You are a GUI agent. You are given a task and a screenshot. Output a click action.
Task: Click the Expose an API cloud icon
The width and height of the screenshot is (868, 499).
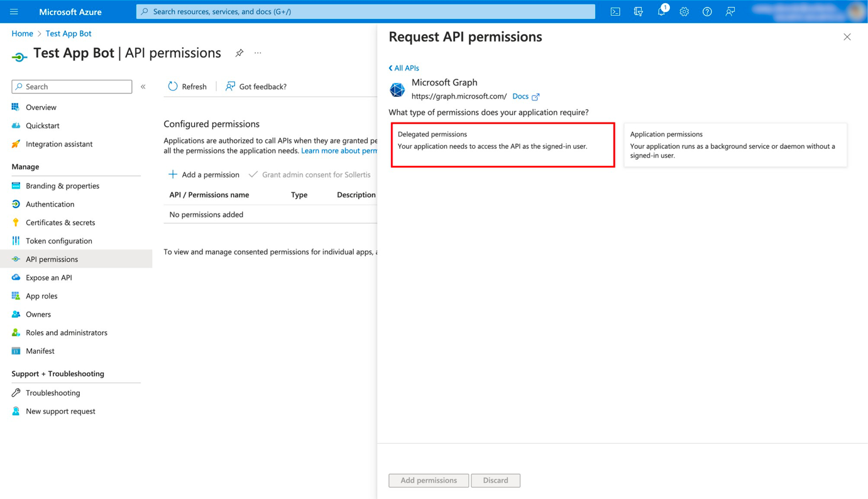[16, 278]
